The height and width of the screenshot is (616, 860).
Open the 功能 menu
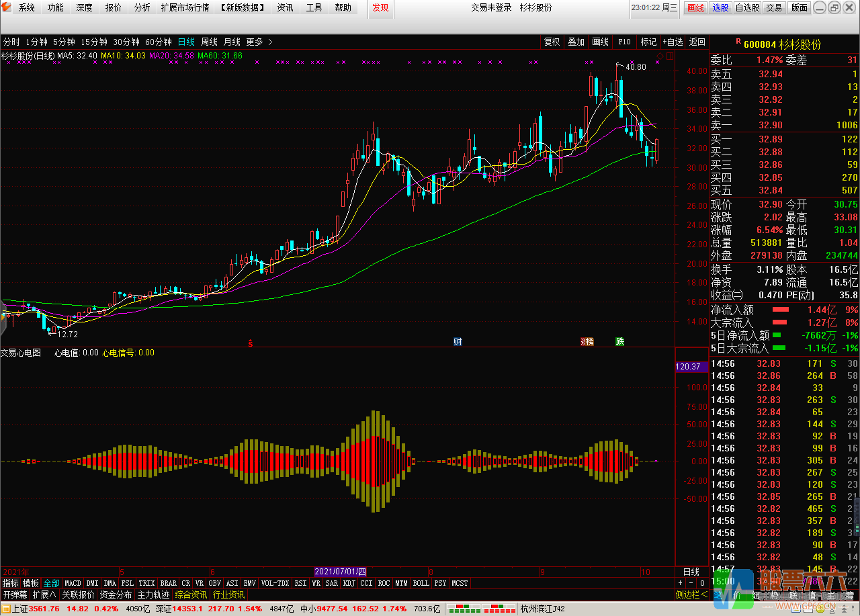(55, 8)
